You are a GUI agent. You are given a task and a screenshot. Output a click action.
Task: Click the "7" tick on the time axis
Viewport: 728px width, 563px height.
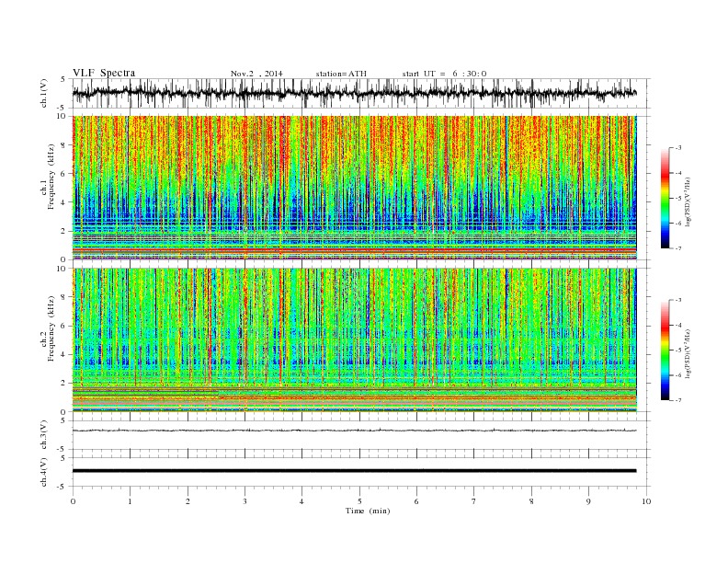(x=473, y=501)
